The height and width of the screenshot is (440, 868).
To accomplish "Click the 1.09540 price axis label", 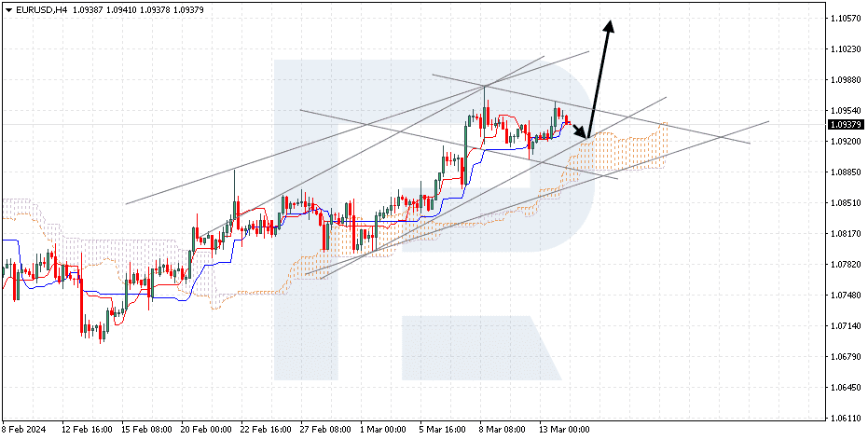I will point(846,111).
